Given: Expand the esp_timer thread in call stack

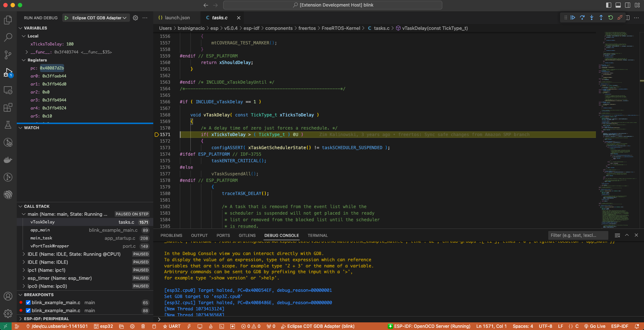Looking at the screenshot, I should coord(24,278).
